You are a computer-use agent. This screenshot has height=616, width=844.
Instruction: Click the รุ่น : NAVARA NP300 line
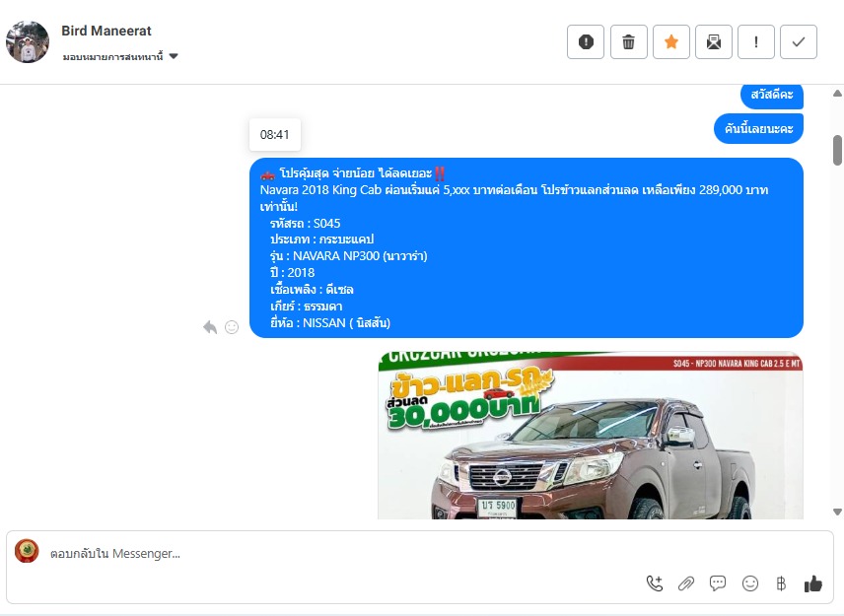pyautogui.click(x=349, y=256)
